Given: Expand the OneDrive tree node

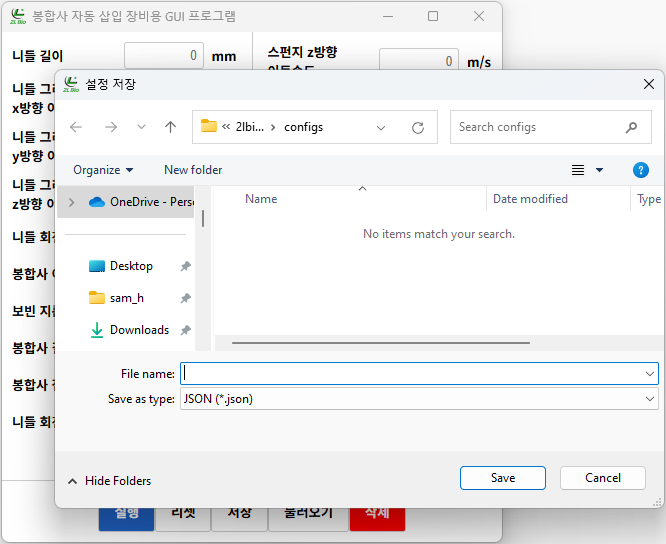Looking at the screenshot, I should [x=70, y=201].
